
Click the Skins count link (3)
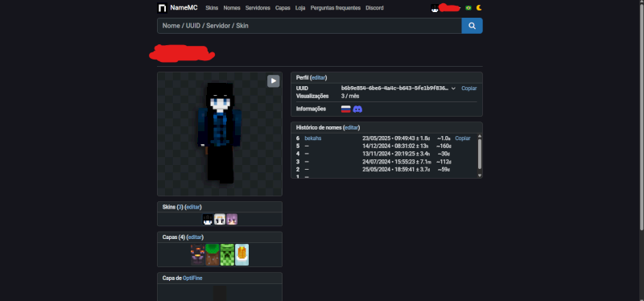click(x=180, y=207)
